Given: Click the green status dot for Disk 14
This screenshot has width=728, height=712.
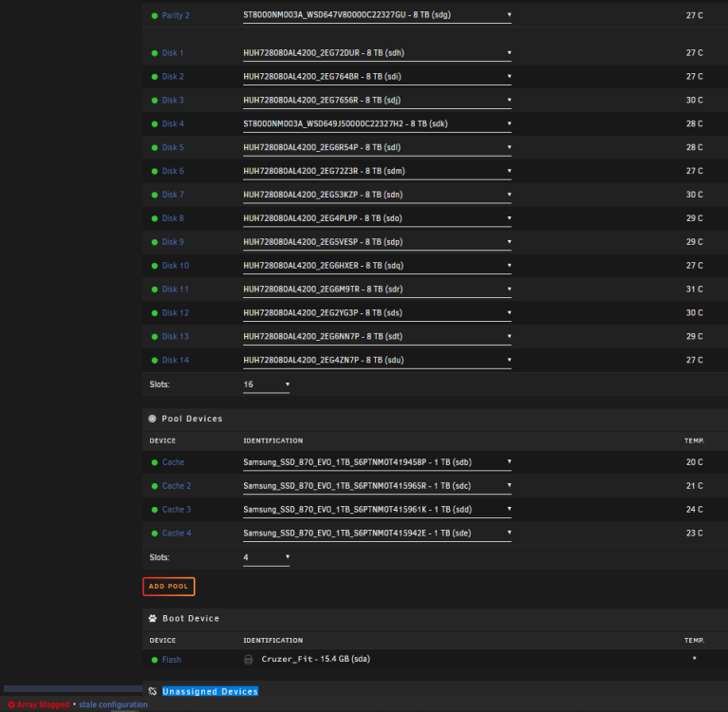Looking at the screenshot, I should tap(155, 361).
